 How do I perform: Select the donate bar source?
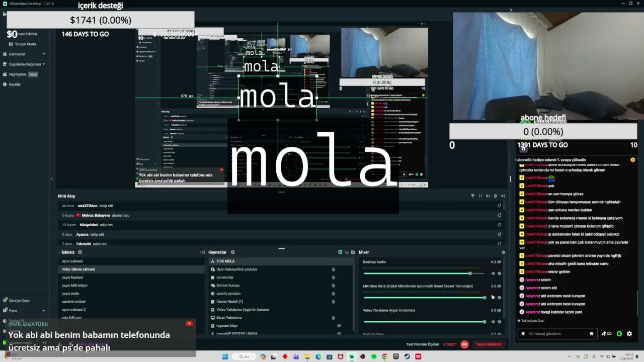coord(281,278)
